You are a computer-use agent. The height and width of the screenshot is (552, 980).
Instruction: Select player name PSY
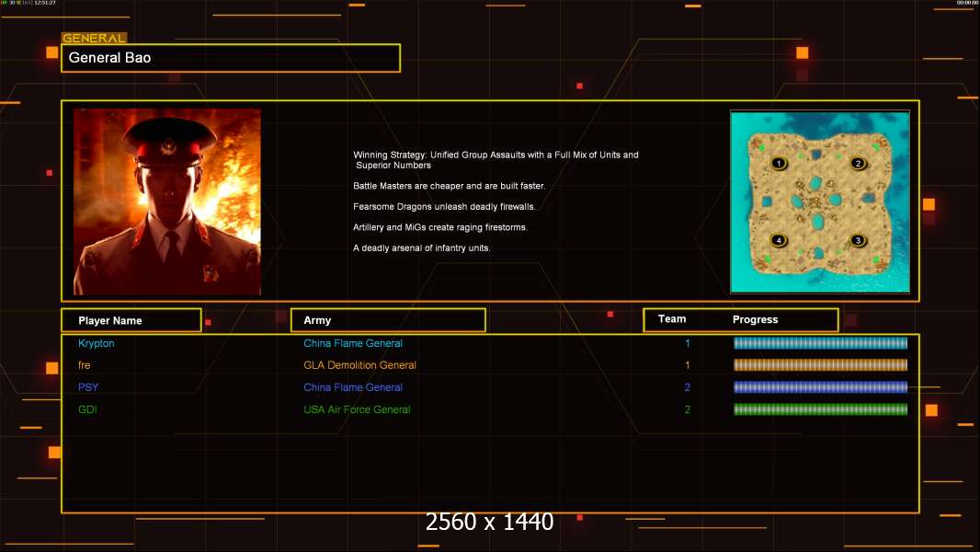coord(88,387)
